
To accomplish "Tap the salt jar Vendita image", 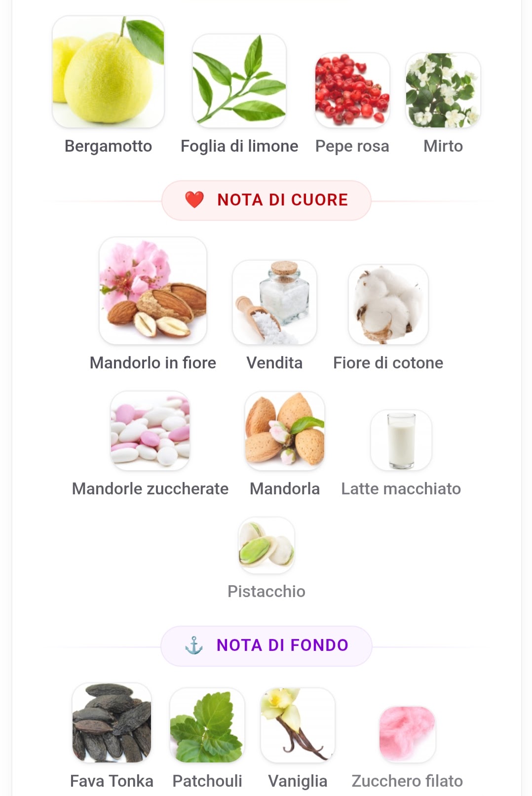I will tap(274, 302).
